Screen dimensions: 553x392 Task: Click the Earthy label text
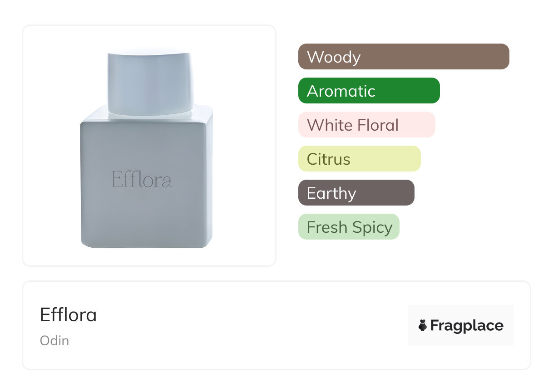pos(331,193)
